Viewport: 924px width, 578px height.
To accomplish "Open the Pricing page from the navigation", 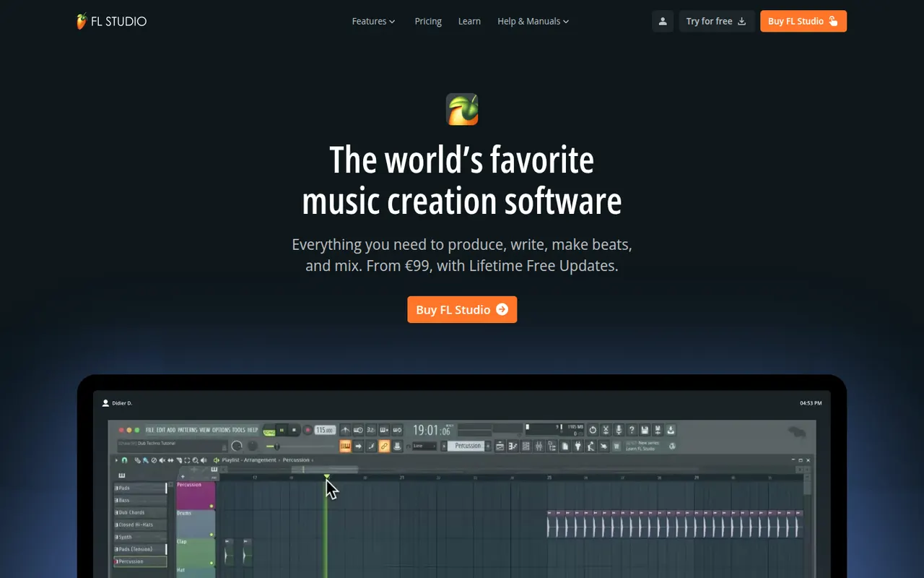I will tap(428, 21).
